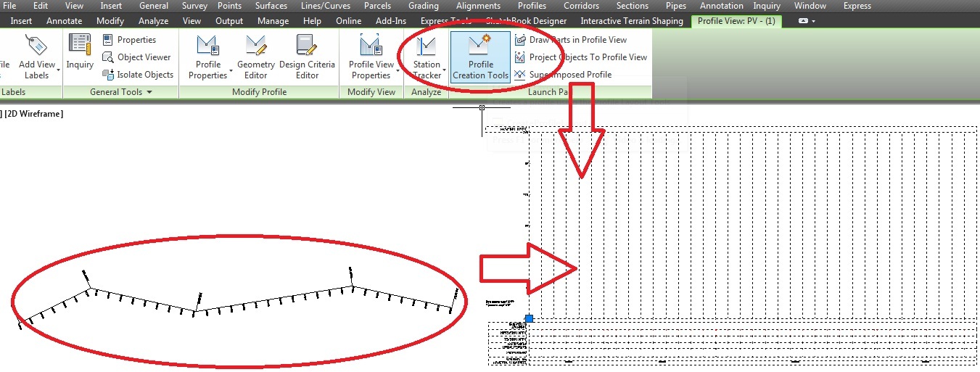Viewport: 980px width, 372px height.
Task: Launch the Inquiry tool
Action: [80, 52]
